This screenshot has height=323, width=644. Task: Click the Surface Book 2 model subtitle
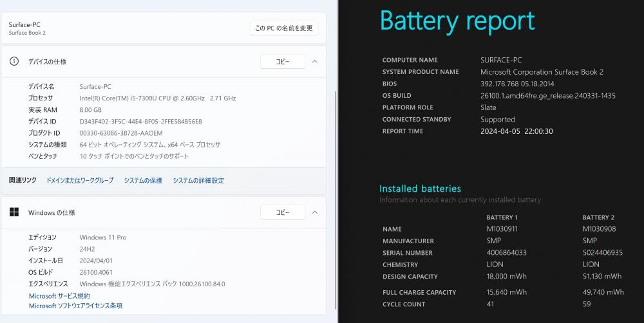[27, 33]
